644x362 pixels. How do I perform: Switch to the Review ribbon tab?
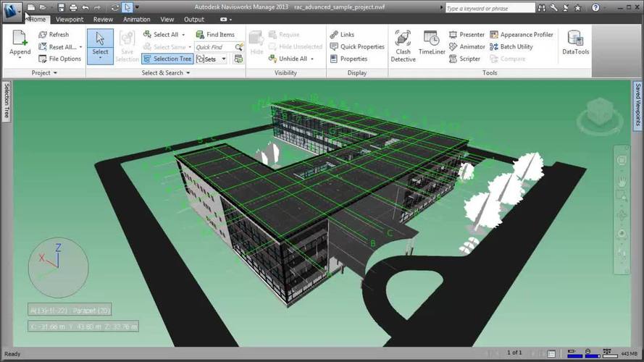coord(103,20)
